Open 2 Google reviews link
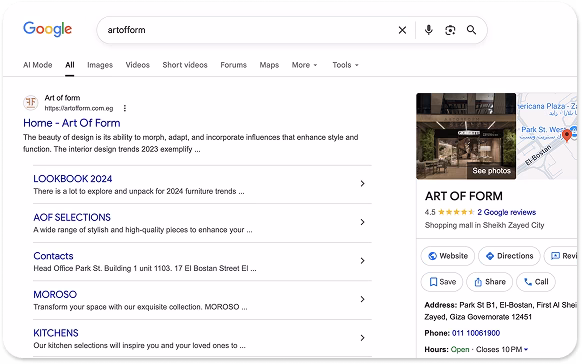The height and width of the screenshot is (364, 582). (507, 212)
